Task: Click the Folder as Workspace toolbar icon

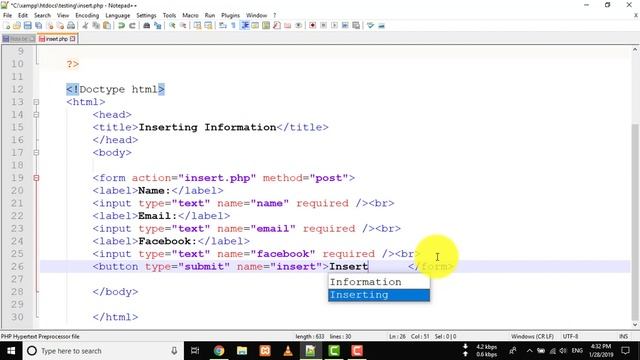Action: pos(288,25)
